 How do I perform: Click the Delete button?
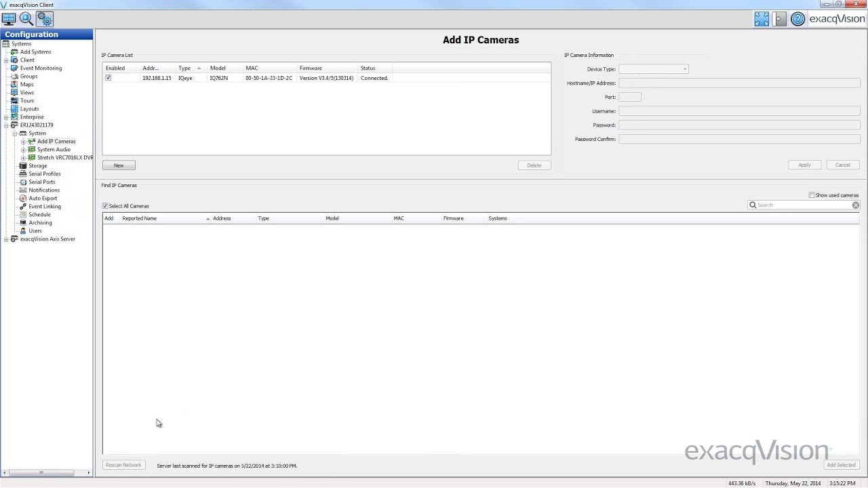(534, 165)
